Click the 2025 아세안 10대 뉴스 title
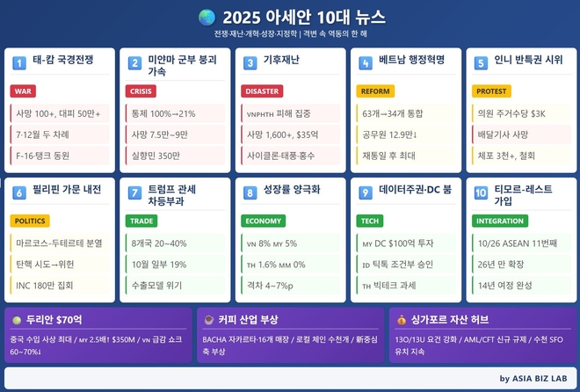Viewport: 580px width, 392px height. (x=301, y=17)
